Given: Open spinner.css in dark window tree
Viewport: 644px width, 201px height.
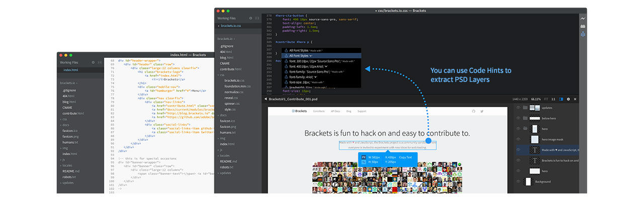Looking at the screenshot, I should click(232, 104).
